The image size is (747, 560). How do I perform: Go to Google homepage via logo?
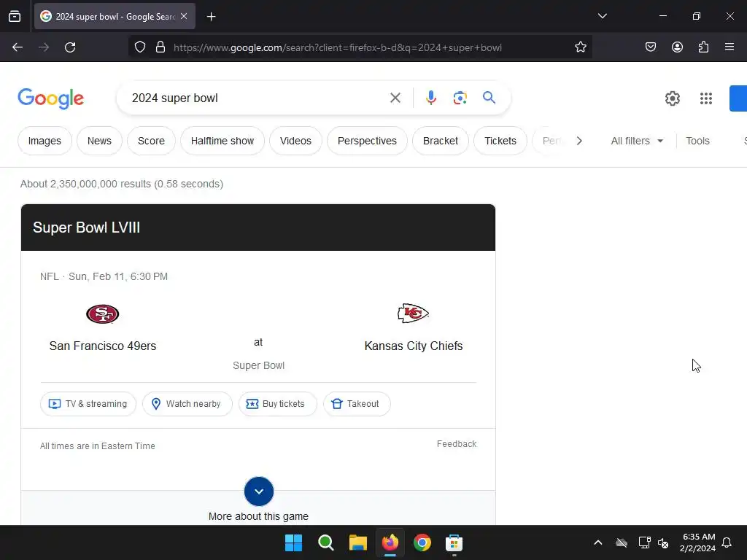click(x=51, y=98)
